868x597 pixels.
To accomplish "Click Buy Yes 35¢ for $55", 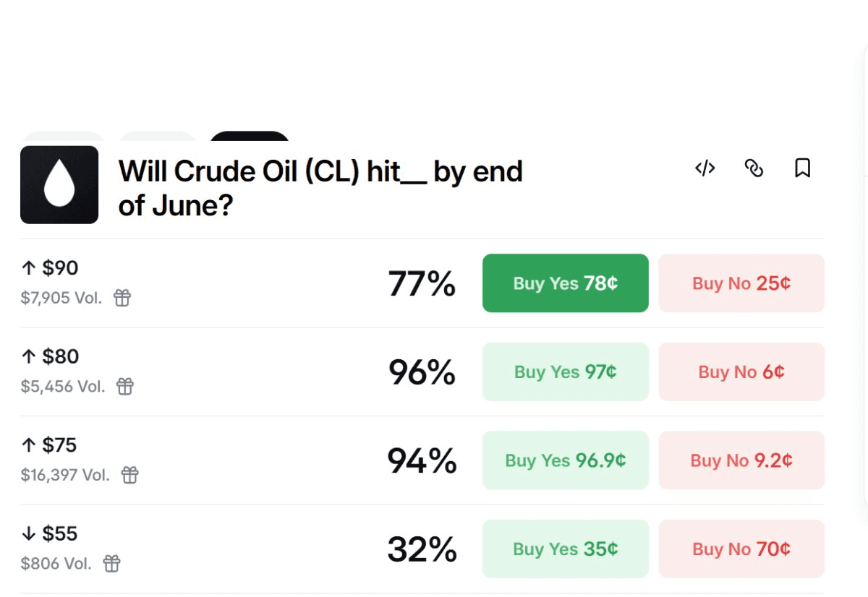I will (x=565, y=549).
